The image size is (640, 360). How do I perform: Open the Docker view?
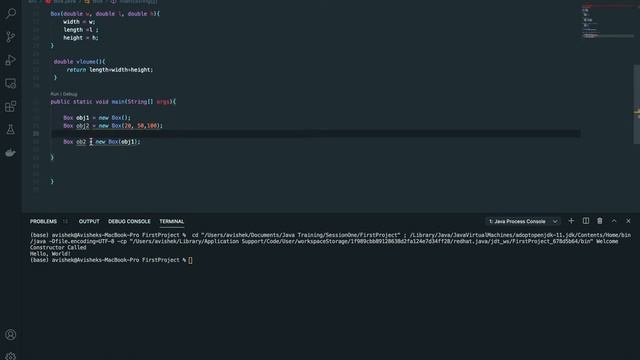[11, 153]
